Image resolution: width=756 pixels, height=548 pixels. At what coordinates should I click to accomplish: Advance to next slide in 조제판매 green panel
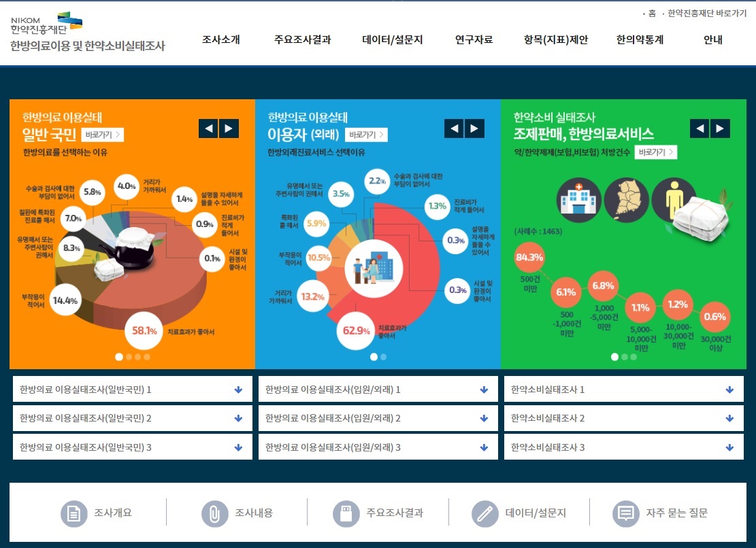click(720, 128)
